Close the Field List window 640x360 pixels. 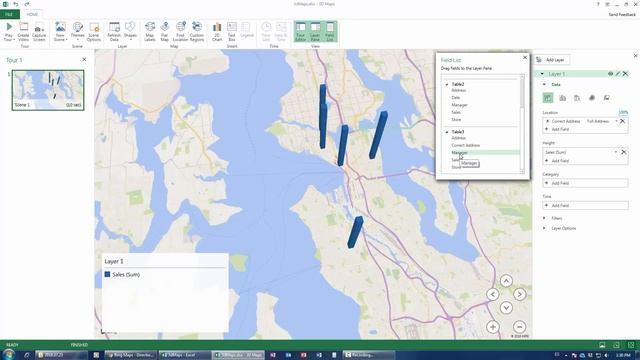pos(525,58)
